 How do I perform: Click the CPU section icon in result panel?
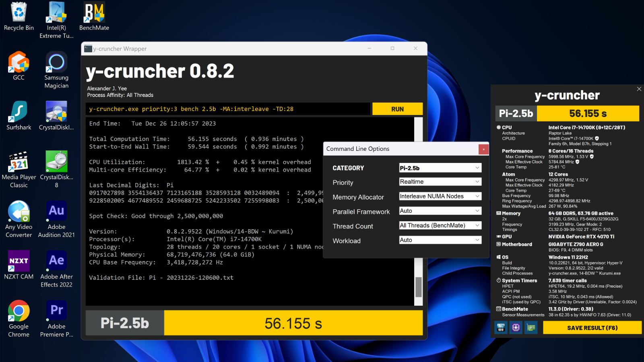coord(499,128)
